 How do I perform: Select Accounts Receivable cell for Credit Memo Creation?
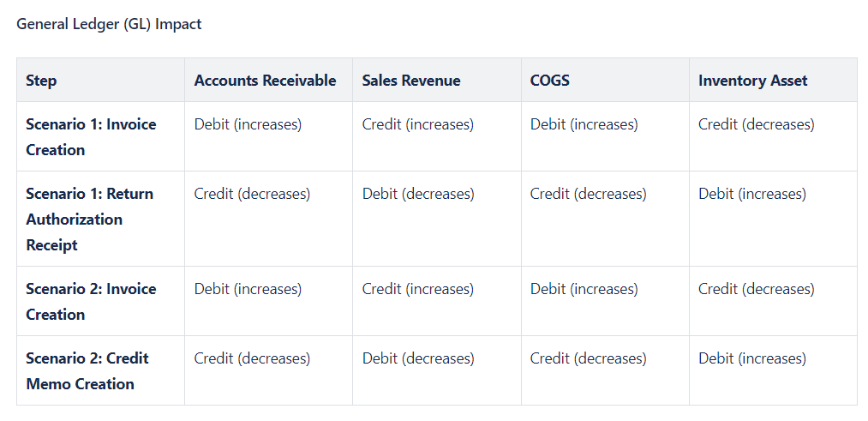252,358
